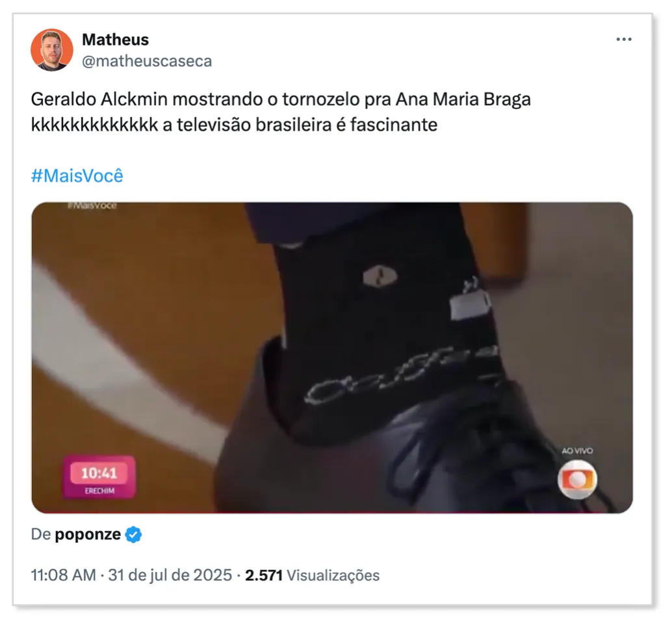Open the @matheuscaseca handle link
Screen dimensions: 672x624
pos(147,61)
